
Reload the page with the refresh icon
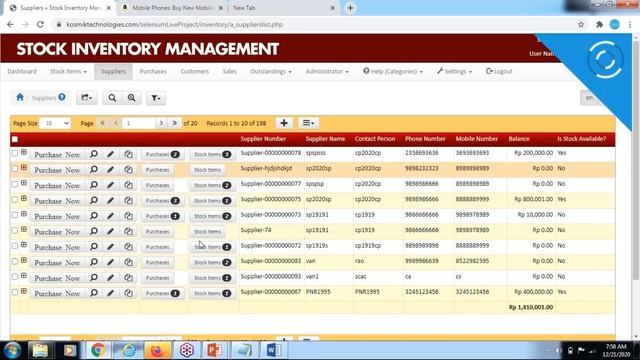coord(40,24)
